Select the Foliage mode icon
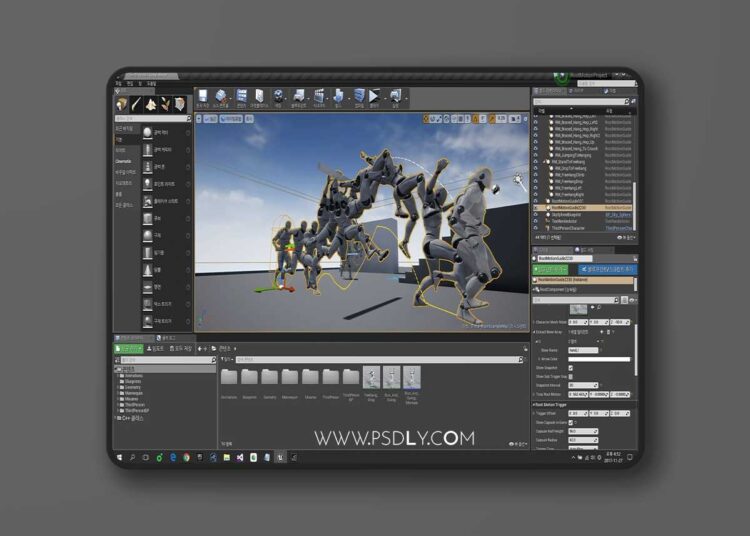750x536 pixels. [x=165, y=104]
